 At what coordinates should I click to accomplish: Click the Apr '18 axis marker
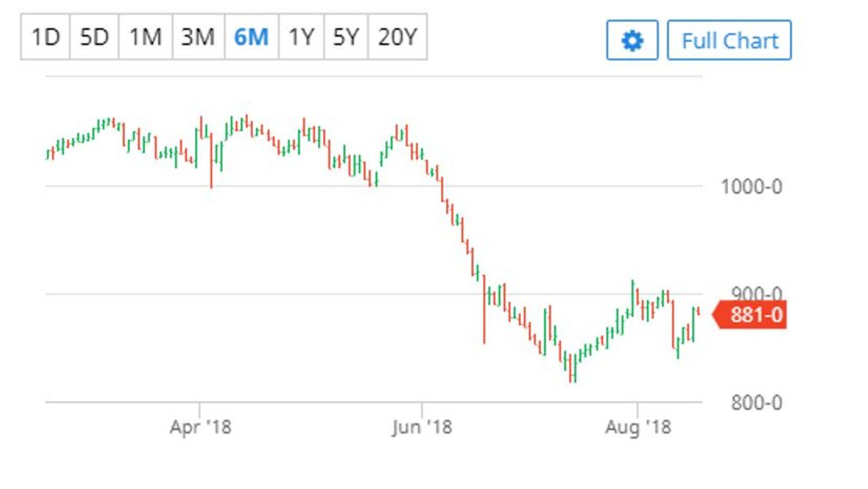(x=200, y=427)
